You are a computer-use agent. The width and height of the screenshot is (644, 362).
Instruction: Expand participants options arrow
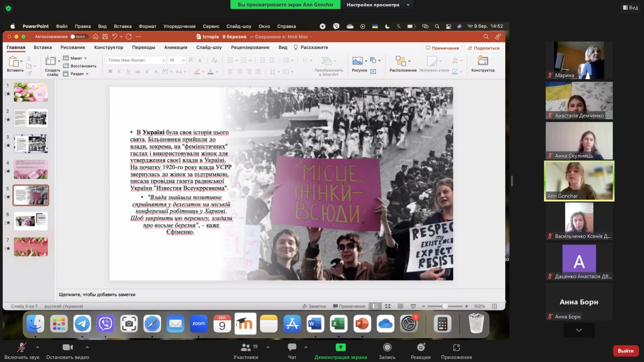[x=268, y=347]
